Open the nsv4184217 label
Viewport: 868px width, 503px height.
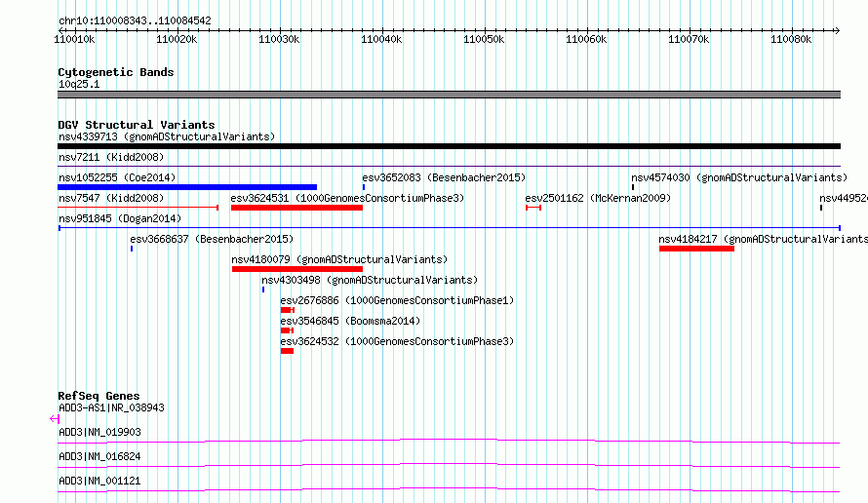pyautogui.click(x=763, y=239)
